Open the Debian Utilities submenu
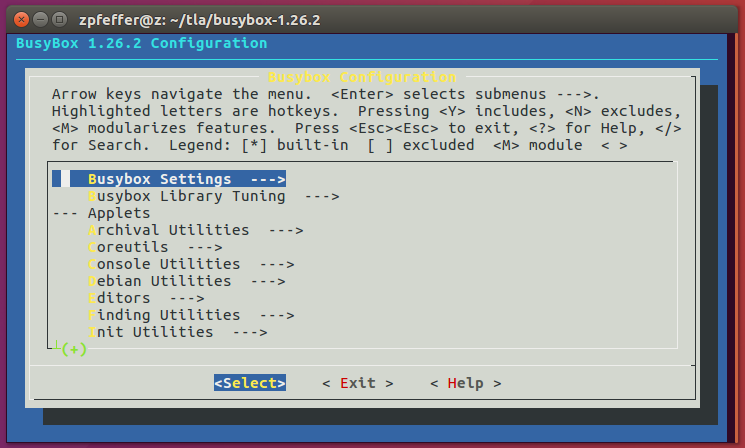 tap(187, 281)
